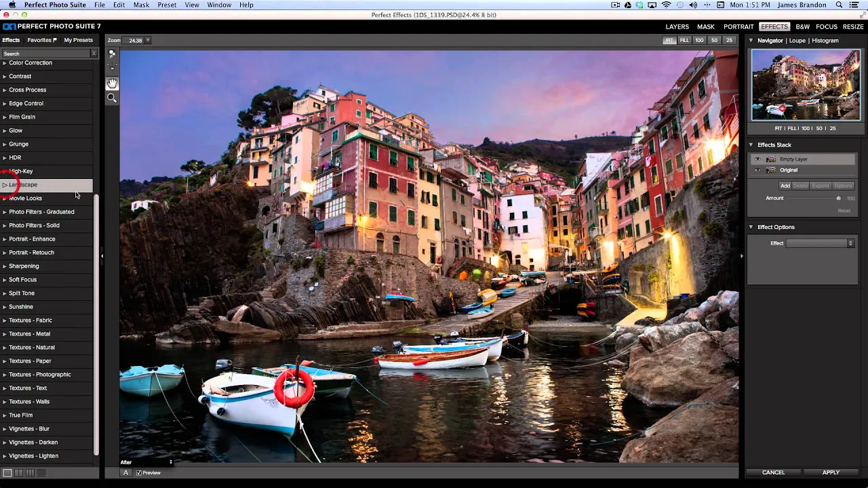Select the Hand pan tool
This screenshot has height=488, width=868.
(112, 83)
